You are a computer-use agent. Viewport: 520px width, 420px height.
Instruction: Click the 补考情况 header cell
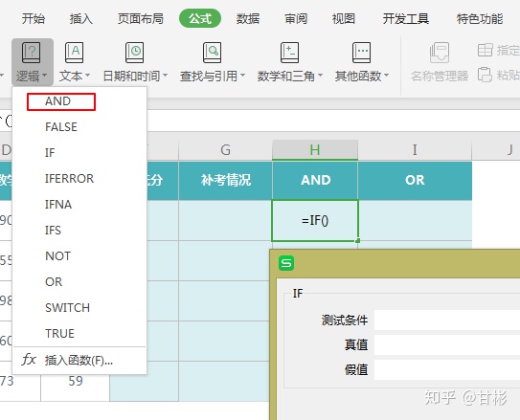225,181
